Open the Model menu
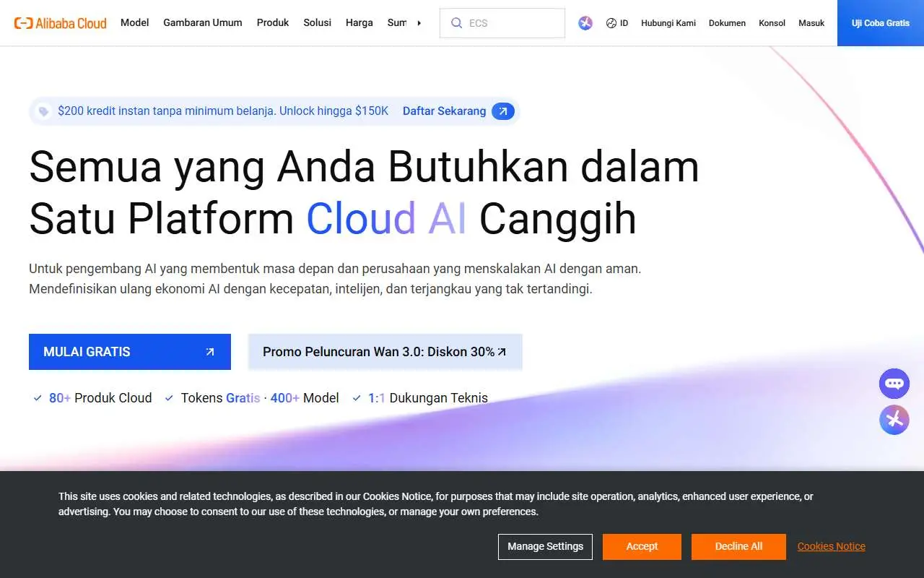This screenshot has width=924, height=578. tap(135, 23)
